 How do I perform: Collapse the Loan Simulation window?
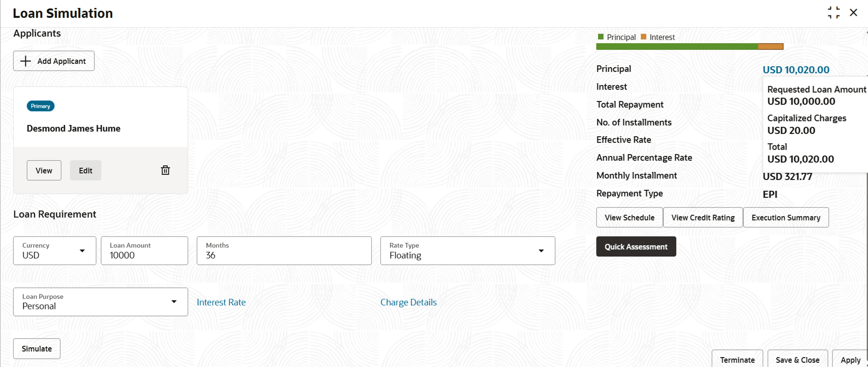[x=833, y=13]
